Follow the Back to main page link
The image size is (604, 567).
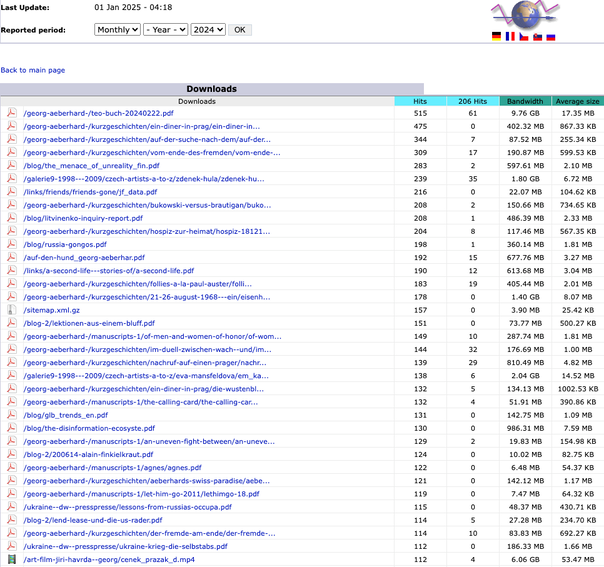(33, 70)
